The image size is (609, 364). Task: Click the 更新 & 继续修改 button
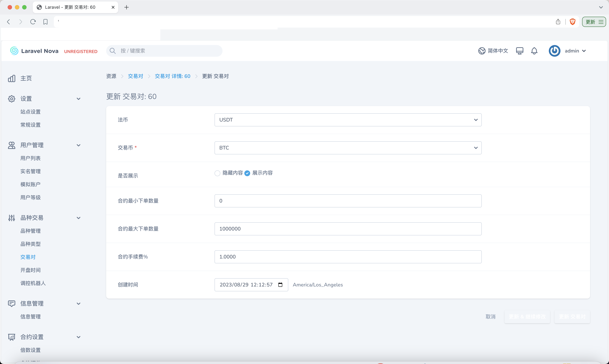tap(527, 317)
